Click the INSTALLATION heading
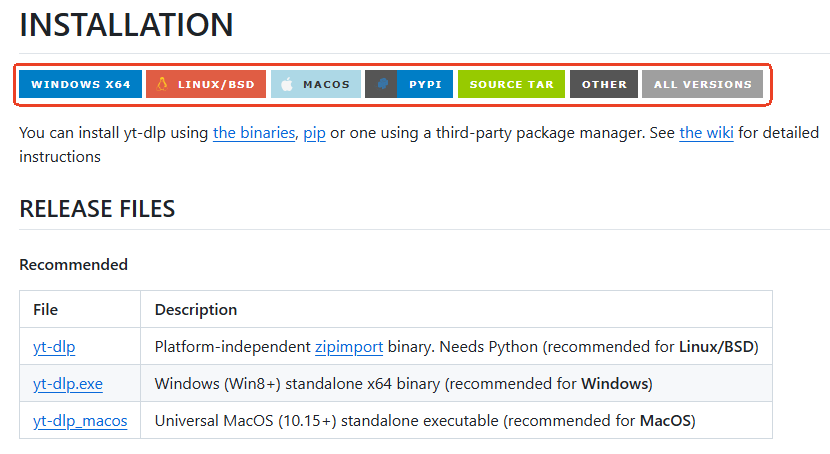 pos(126,25)
